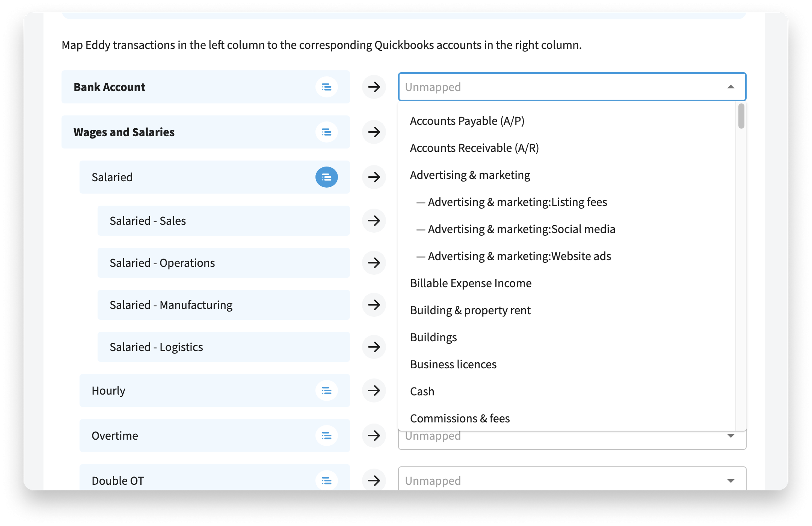Collapse the open Bank Account account dropdown
812x526 pixels.
[x=730, y=87]
